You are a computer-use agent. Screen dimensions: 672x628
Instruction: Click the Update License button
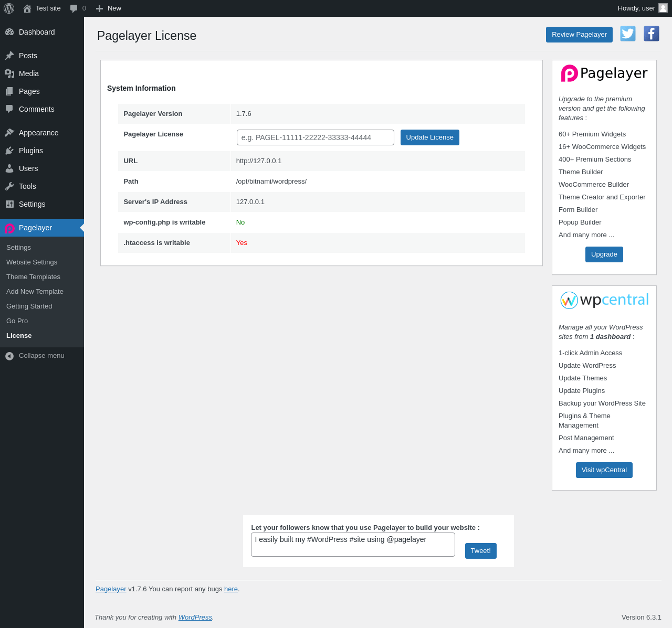point(429,137)
